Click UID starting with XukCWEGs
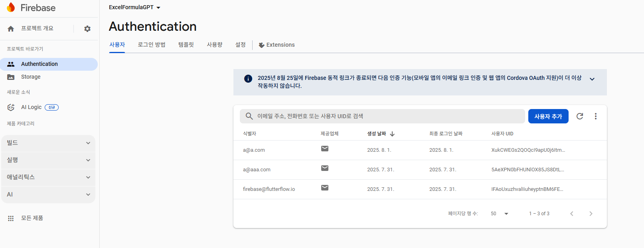This screenshot has width=644, height=248. click(528, 150)
